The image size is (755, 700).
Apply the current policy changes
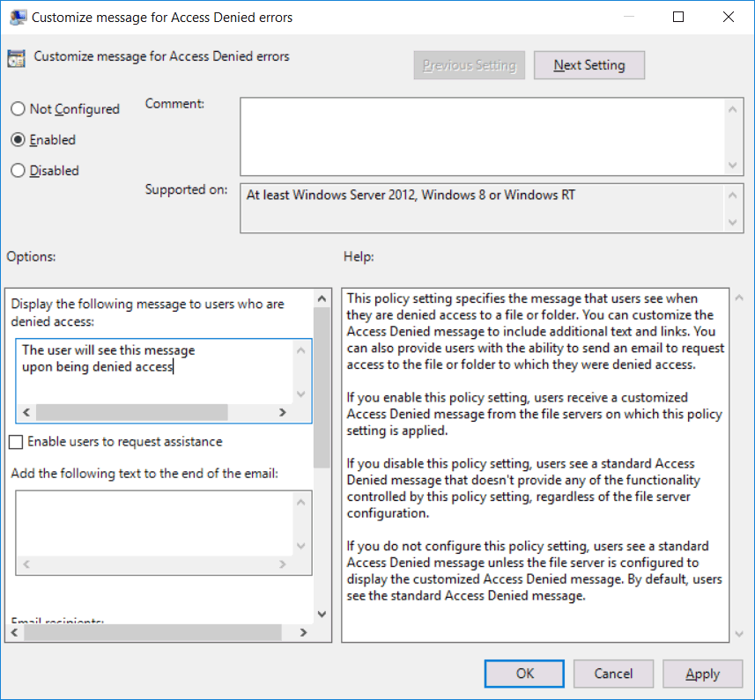tap(702, 673)
